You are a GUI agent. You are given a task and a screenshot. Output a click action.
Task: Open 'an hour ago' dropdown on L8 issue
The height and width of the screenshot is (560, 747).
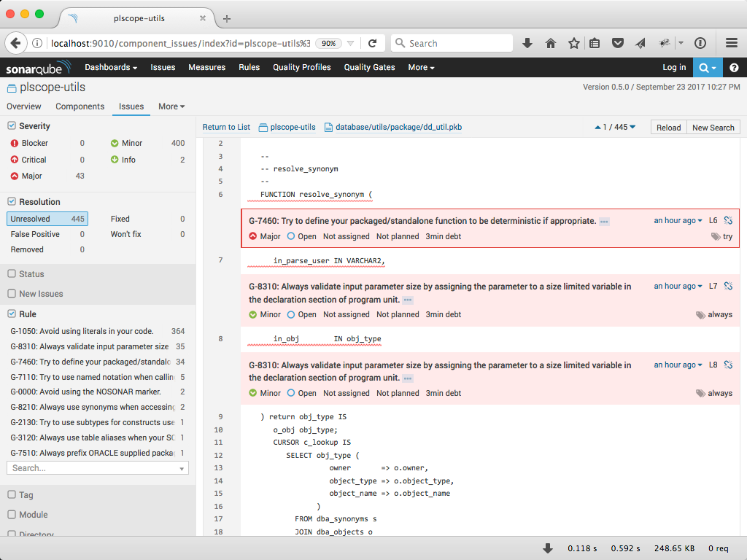point(678,365)
